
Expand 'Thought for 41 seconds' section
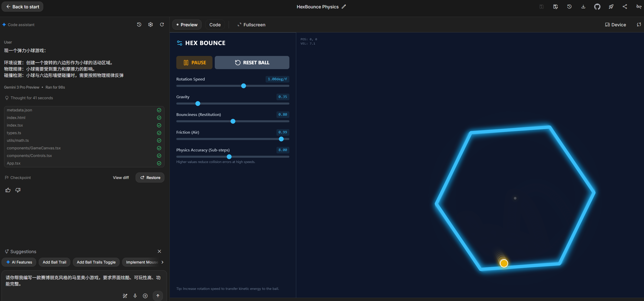click(x=29, y=98)
